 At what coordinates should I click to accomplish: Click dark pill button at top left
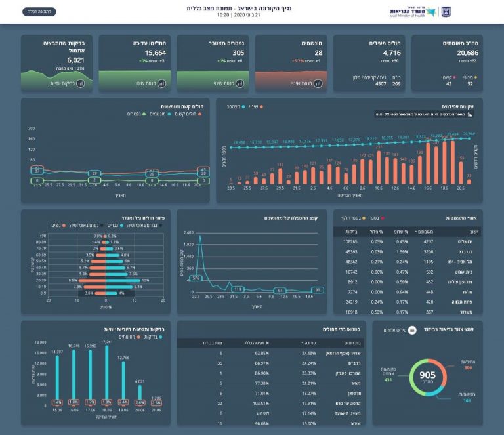pos(39,12)
